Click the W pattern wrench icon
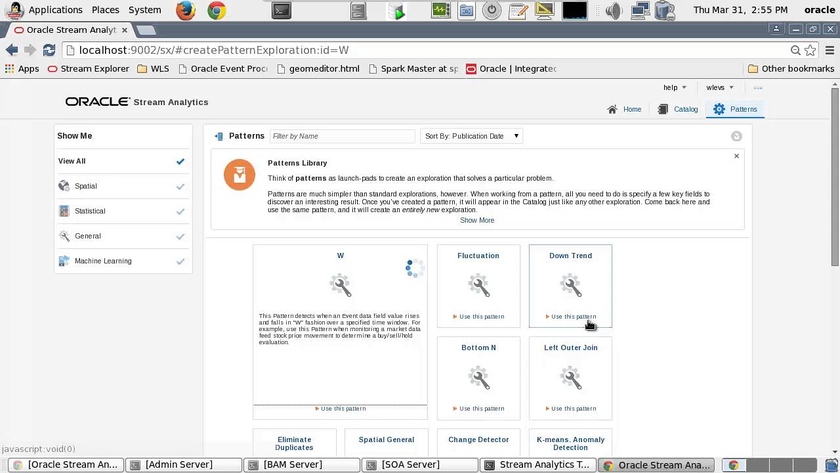This screenshot has height=473, width=840. click(x=340, y=287)
